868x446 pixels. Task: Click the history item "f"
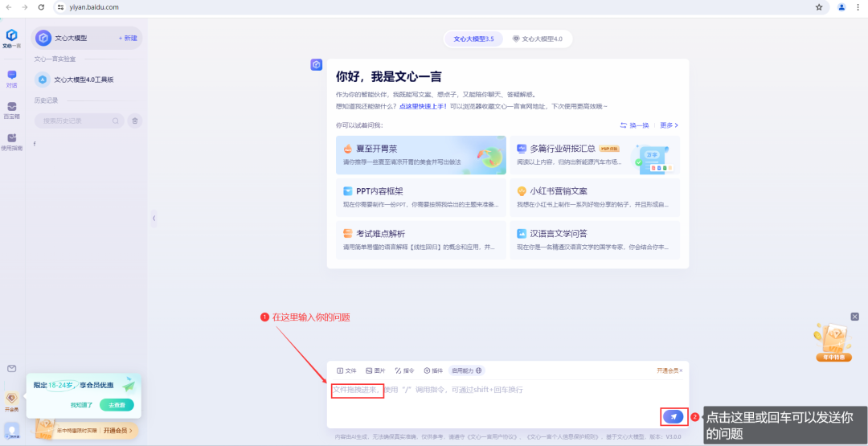pyautogui.click(x=35, y=145)
